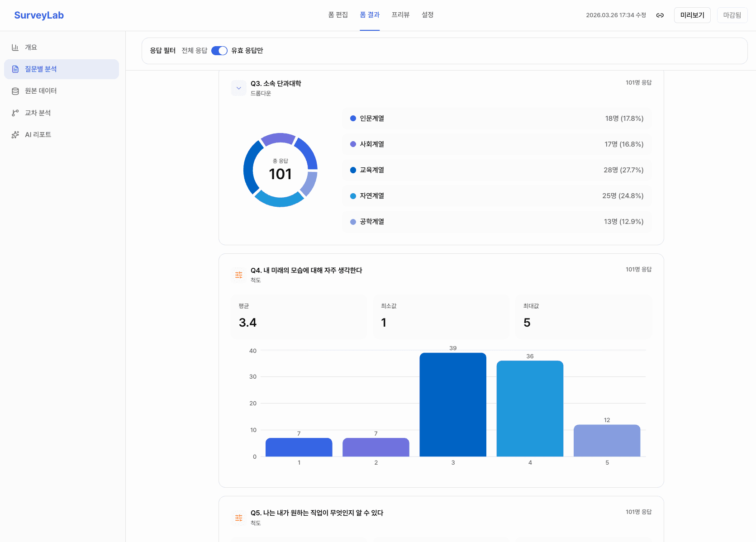The height and width of the screenshot is (542, 756).
Task: Click the link-share icon near 미리보기
Action: coord(660,15)
